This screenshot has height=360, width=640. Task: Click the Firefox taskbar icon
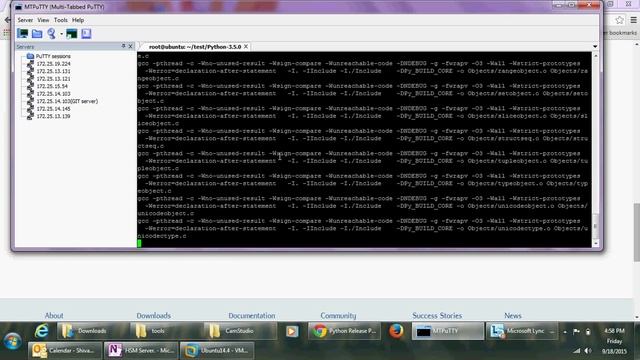tap(396, 331)
